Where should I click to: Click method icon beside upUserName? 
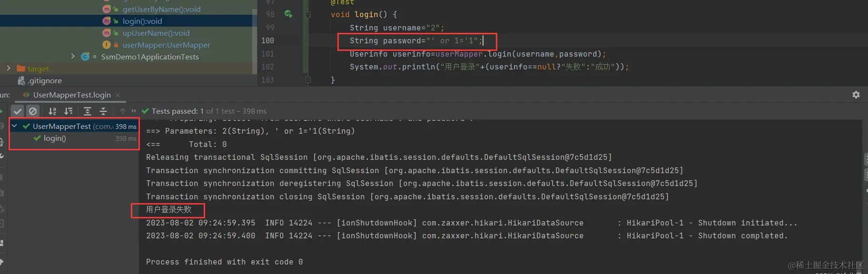coord(107,33)
